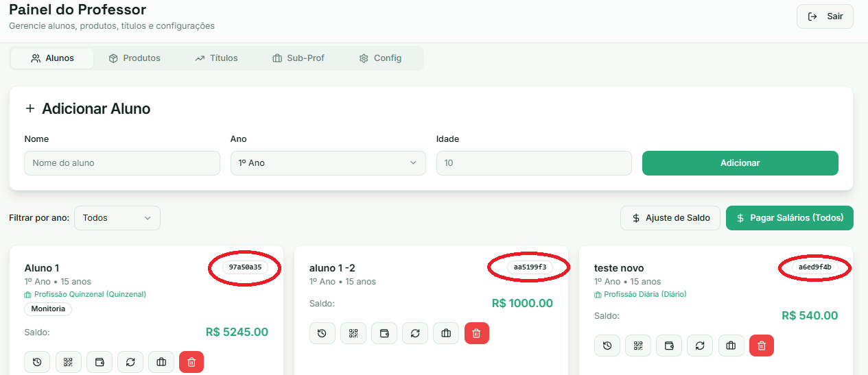Show QR code for Aluno 1

point(69,362)
